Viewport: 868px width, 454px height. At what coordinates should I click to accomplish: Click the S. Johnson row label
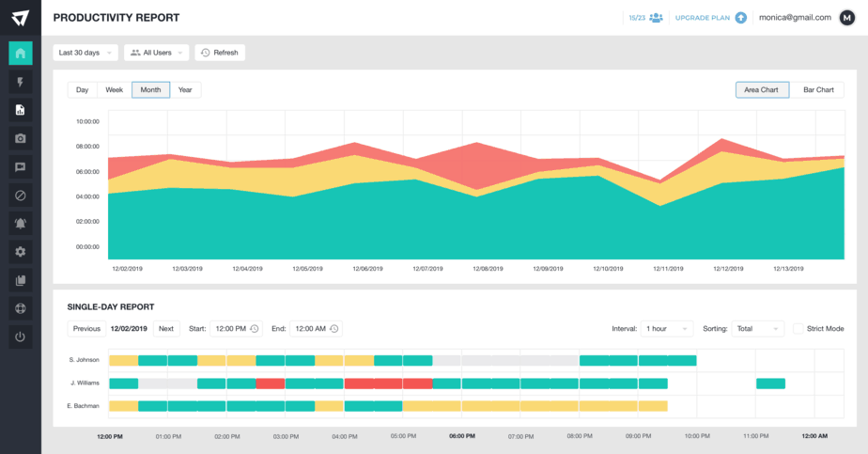(x=85, y=360)
